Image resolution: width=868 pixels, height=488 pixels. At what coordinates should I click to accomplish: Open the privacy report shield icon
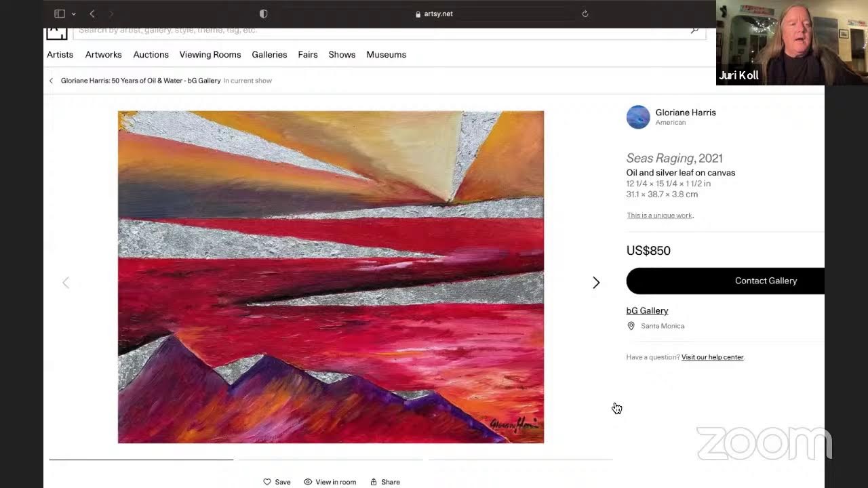pyautogui.click(x=264, y=14)
